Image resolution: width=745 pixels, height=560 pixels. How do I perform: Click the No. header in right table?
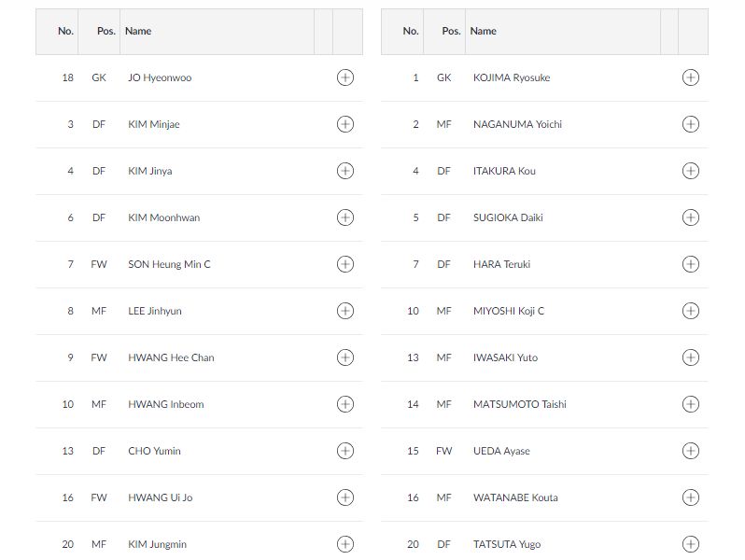pyautogui.click(x=411, y=31)
